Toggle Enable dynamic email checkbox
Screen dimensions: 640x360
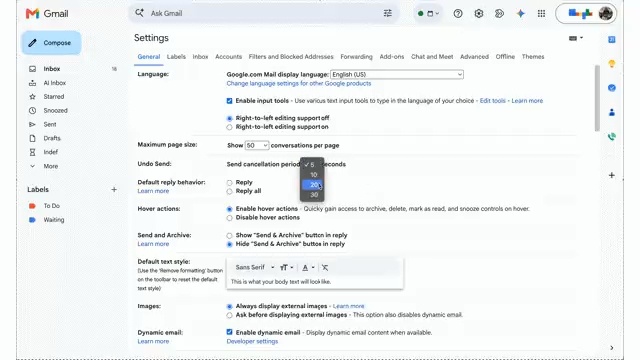tap(229, 332)
